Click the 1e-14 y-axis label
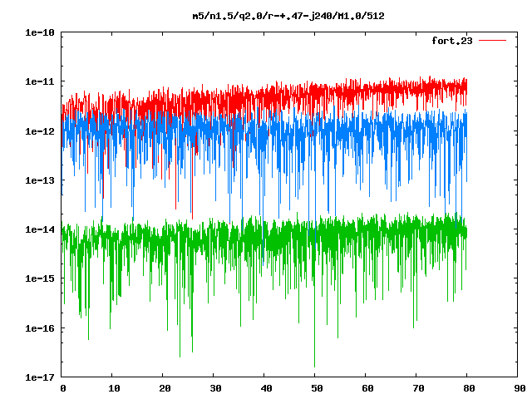 point(40,229)
